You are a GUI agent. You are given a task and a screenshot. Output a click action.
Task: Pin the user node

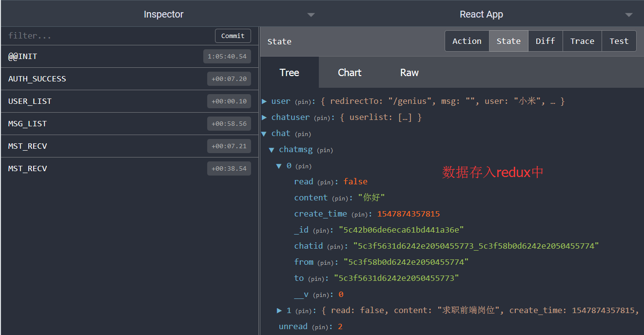303,102
